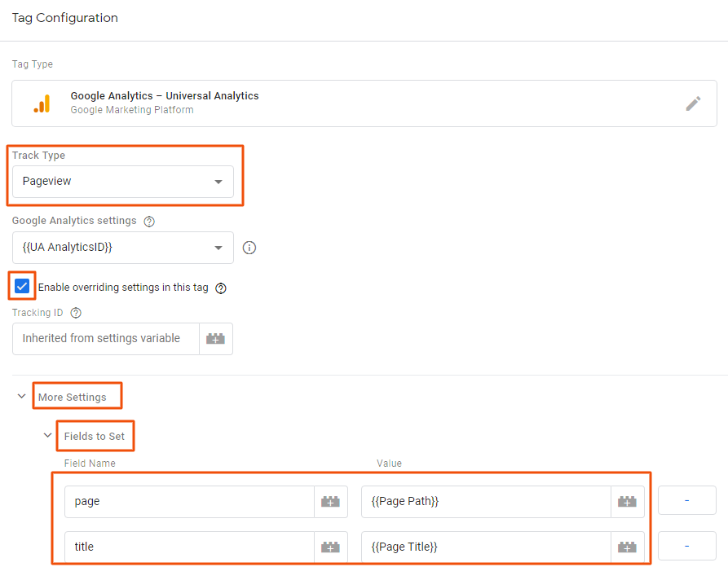The height and width of the screenshot is (567, 728).
Task: Click the pencil edit icon for tag type
Action: (693, 103)
